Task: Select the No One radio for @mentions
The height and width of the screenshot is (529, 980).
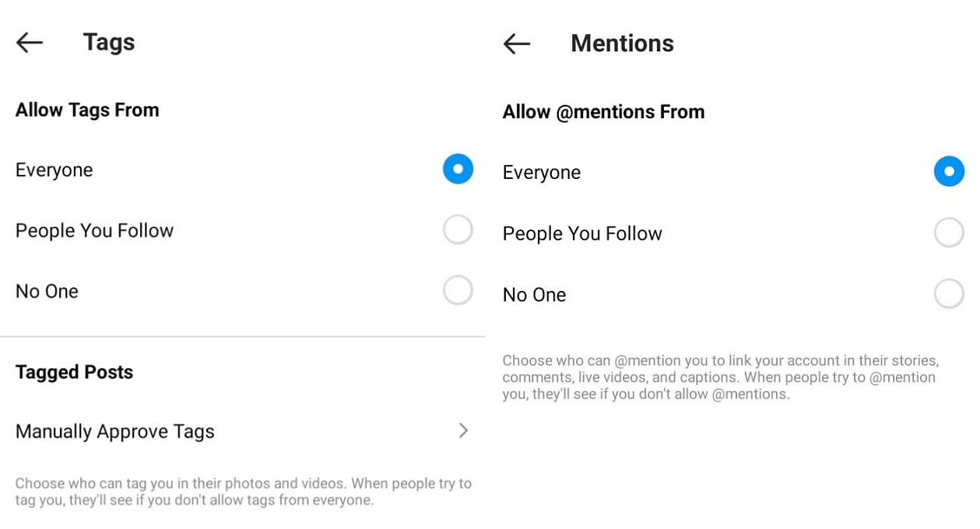Action: 949,294
